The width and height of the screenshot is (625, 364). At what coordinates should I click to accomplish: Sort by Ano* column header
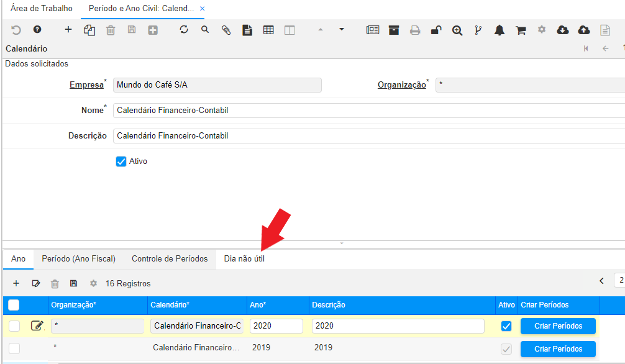278,305
